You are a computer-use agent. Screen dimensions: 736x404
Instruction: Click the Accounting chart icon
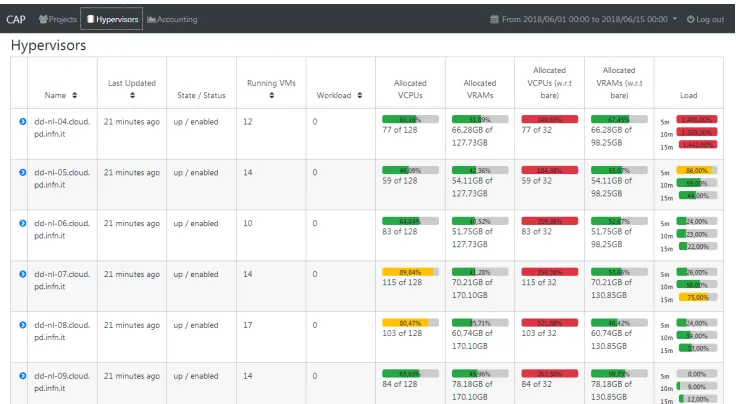coord(151,19)
